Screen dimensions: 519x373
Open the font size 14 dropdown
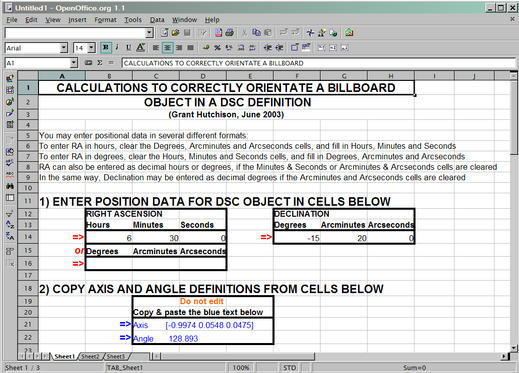pos(91,48)
